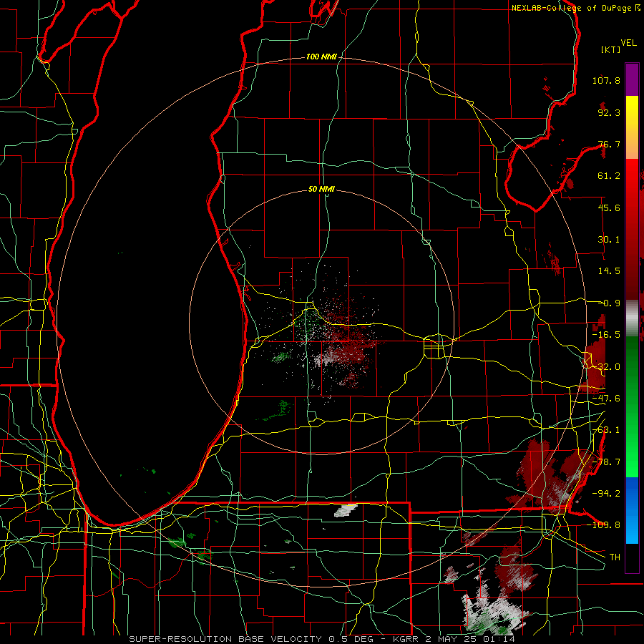Click the TH legend label
This screenshot has width=644, height=644.
pyautogui.click(x=615, y=557)
